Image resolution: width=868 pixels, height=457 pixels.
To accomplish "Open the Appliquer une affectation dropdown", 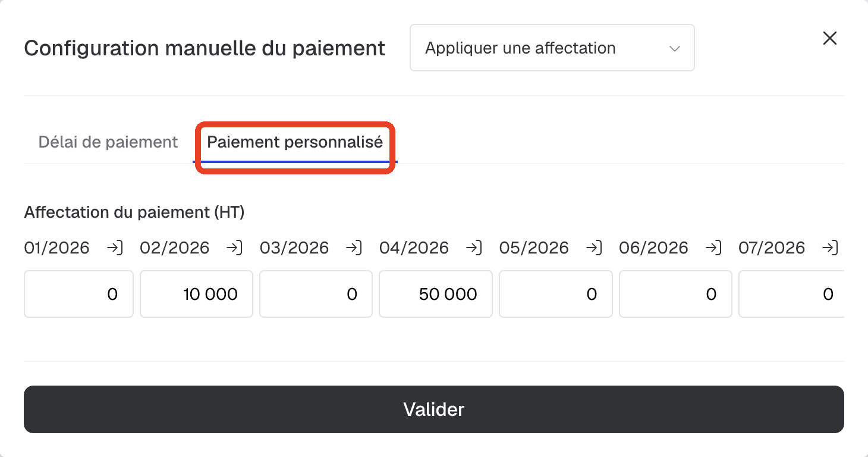I will click(552, 48).
